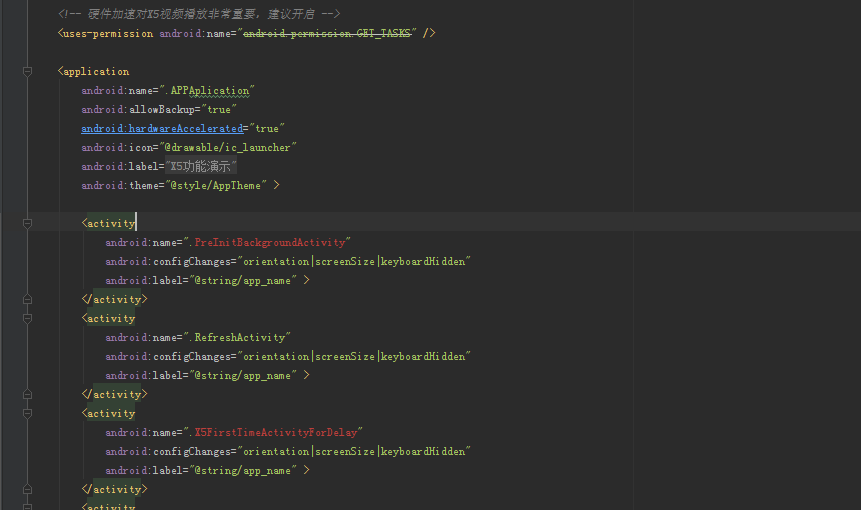Image resolution: width=861 pixels, height=510 pixels.
Task: Click the ".X5FirstTimeActivityForDelay" name value
Action: (x=273, y=433)
